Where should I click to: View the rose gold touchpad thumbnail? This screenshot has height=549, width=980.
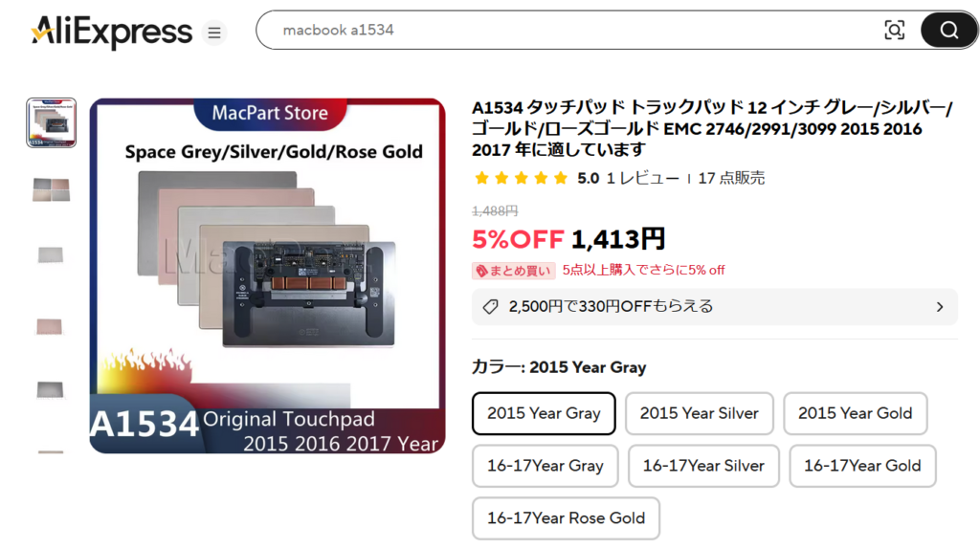(51, 325)
